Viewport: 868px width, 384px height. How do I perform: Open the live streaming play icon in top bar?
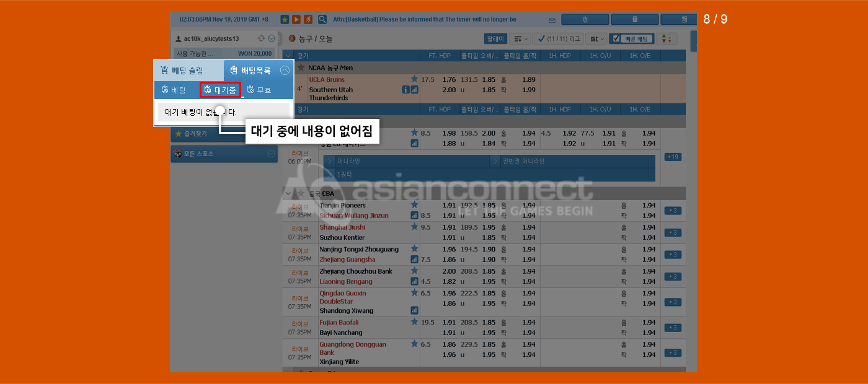[x=296, y=20]
